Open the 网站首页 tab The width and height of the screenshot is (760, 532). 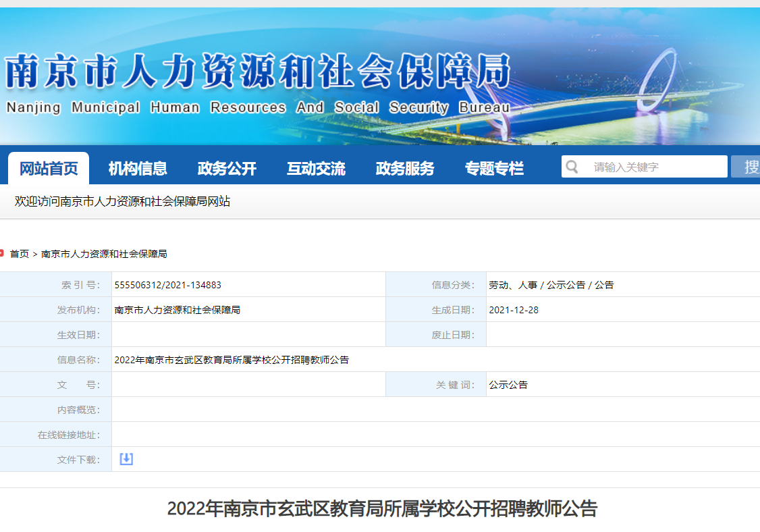pos(49,168)
